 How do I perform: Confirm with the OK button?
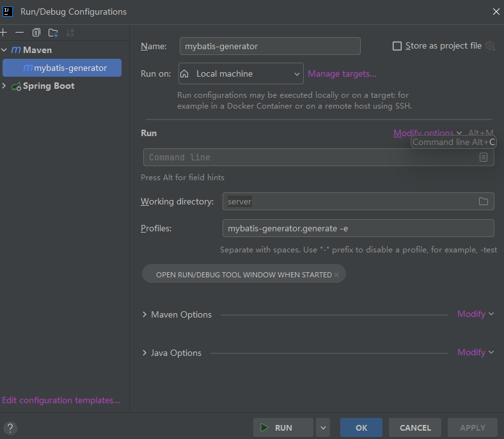coord(361,427)
